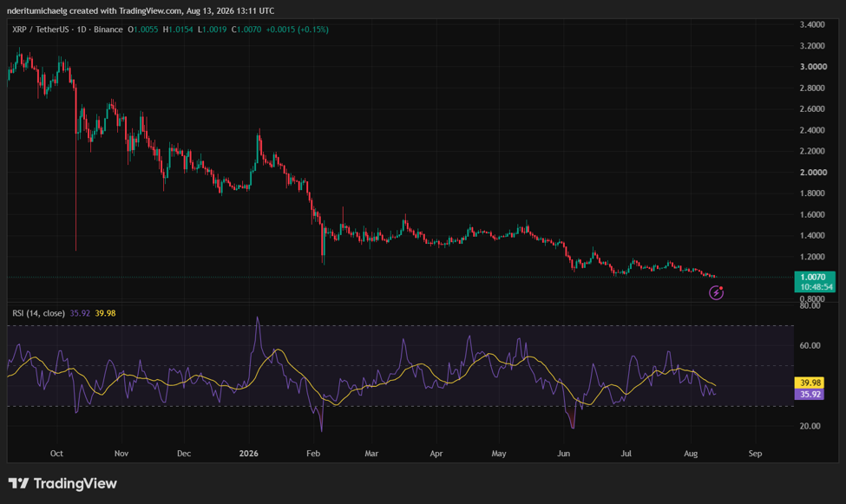The height and width of the screenshot is (504, 846).
Task: Click the Oct label on the time axis
Action: (56, 454)
